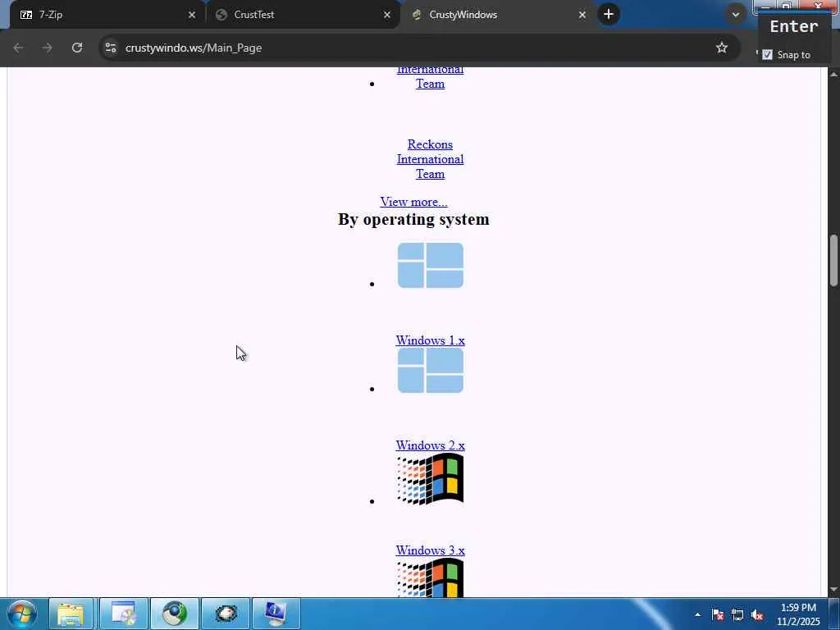Screen dimensions: 840x630
Task: Click the scrollbar down arrow
Action: [x=834, y=590]
